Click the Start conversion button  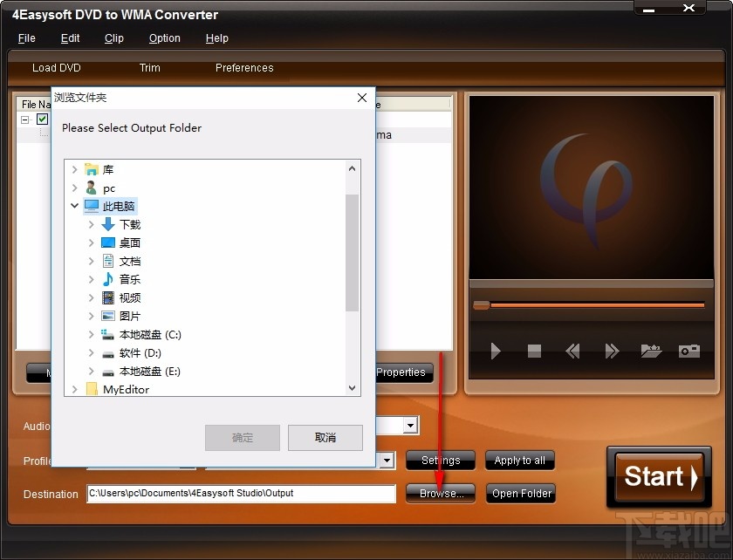click(x=659, y=478)
